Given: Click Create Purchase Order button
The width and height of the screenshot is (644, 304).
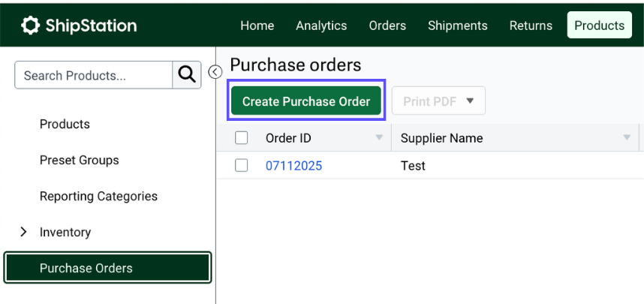Looking at the screenshot, I should coord(306,101).
